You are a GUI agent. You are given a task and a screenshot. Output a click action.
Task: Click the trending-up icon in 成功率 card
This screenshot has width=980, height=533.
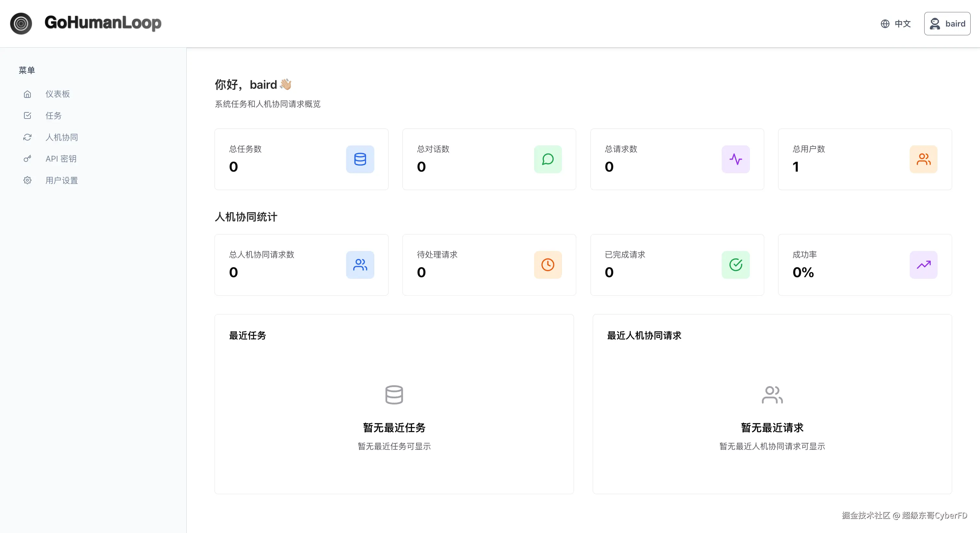point(923,265)
